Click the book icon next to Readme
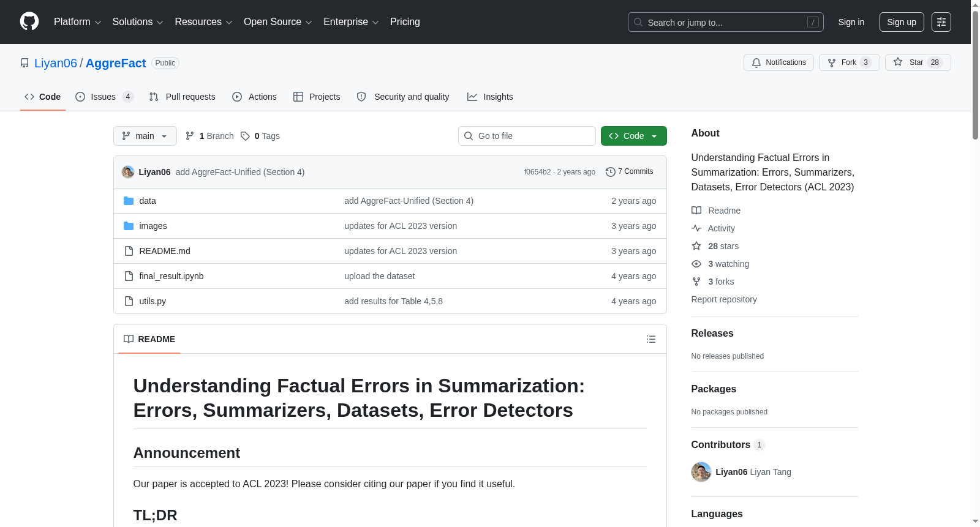 point(696,211)
